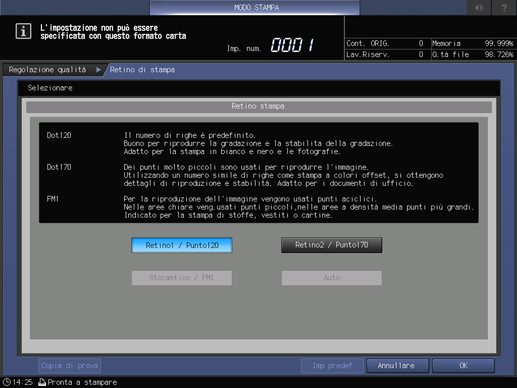
Task: Click the info icon beside the warning message
Action: tap(23, 32)
